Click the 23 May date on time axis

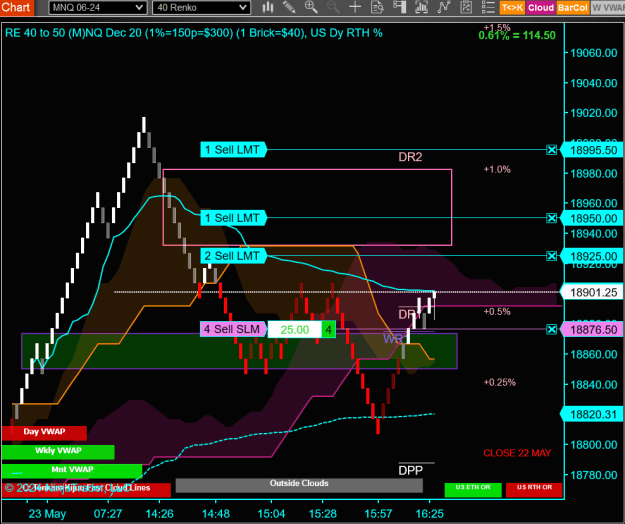click(47, 514)
